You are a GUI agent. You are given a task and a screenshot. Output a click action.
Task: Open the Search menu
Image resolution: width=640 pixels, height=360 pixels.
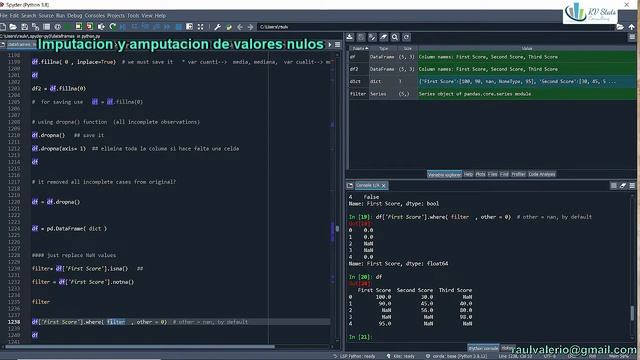pos(29,16)
